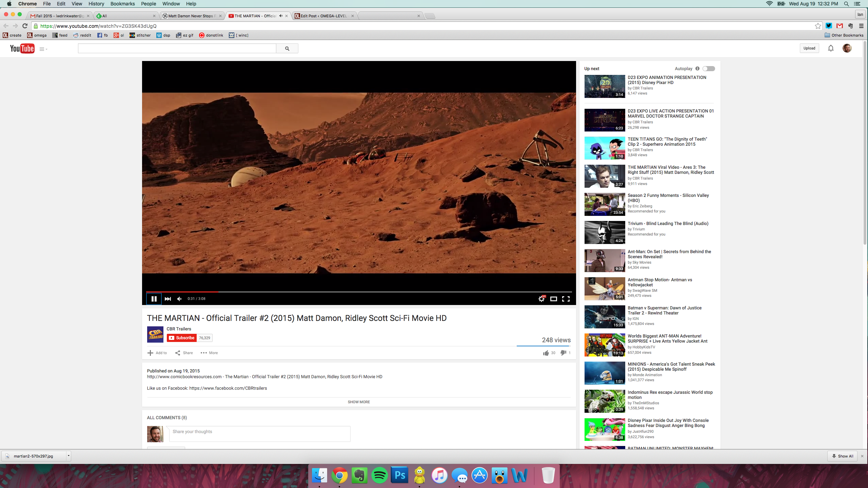Click the Twitter extension icon

[x=829, y=26]
